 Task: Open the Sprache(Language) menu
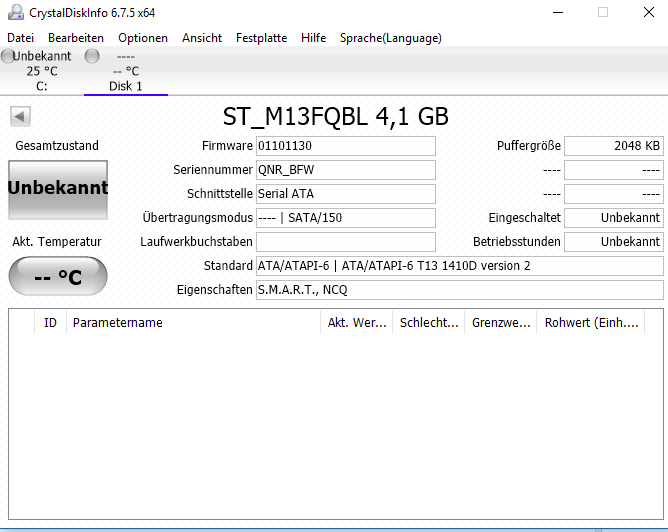(391, 38)
